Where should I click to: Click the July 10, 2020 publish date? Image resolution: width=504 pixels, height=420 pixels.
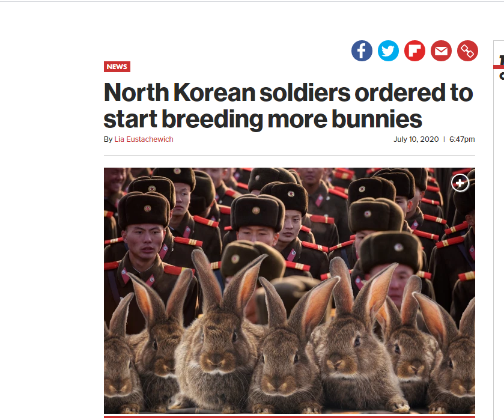click(x=416, y=139)
